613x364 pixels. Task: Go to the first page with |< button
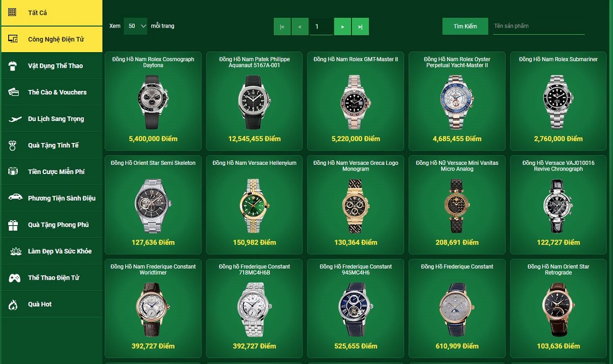tap(282, 27)
